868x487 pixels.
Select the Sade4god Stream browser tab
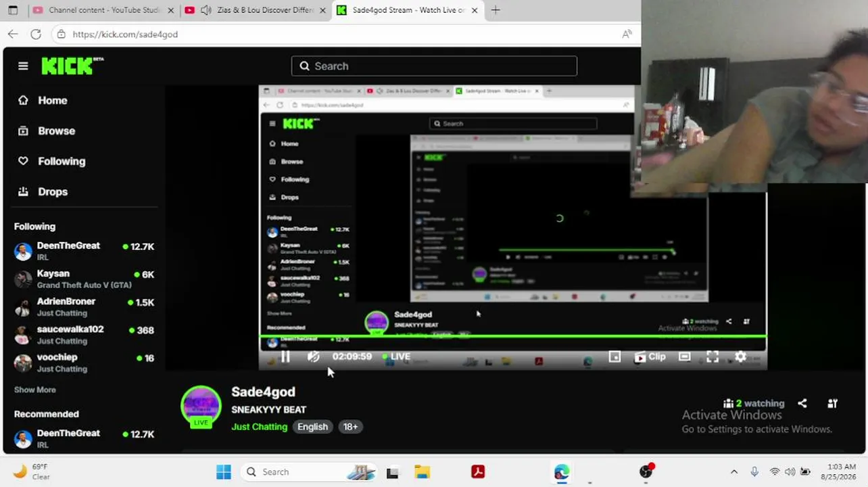[408, 10]
